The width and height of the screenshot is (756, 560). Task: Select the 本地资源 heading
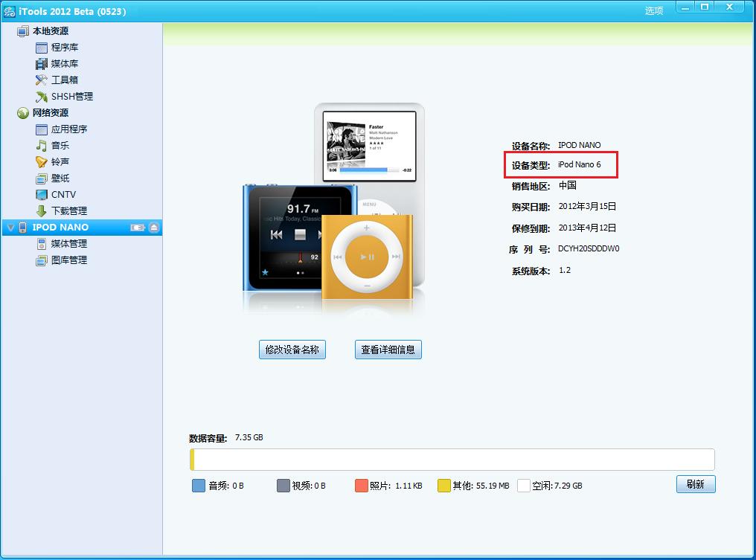point(51,31)
